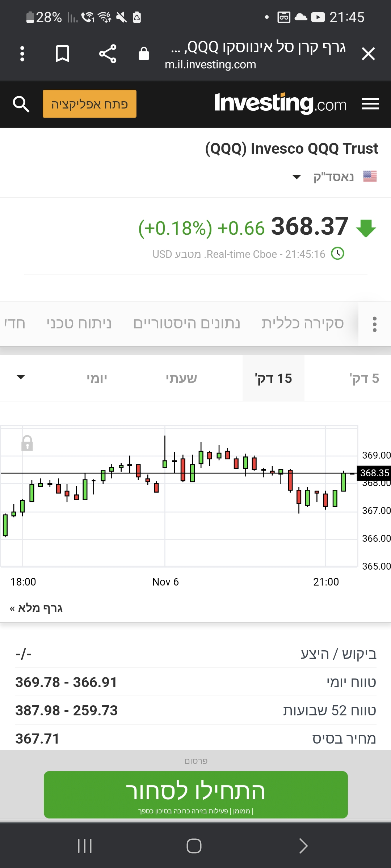Viewport: 391px width, 868px height.
Task: Close the browser tab with X
Action: coord(368,54)
